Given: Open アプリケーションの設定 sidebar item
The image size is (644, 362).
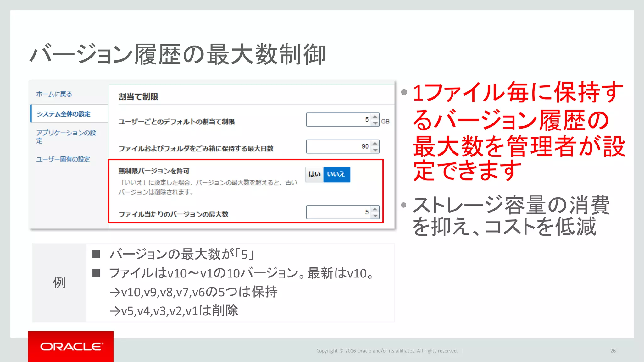Looking at the screenshot, I should [66, 137].
